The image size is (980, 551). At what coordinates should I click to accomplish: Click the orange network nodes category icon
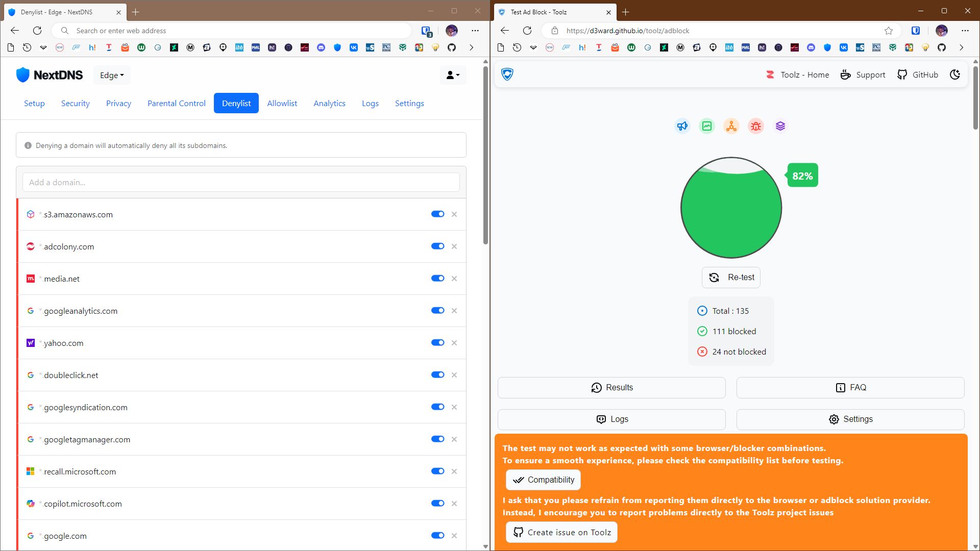[x=731, y=126]
